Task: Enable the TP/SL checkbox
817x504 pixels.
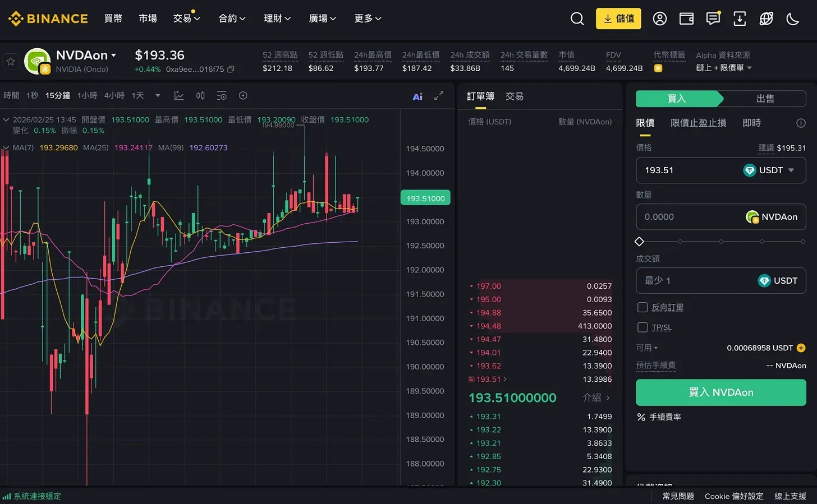Action: tap(643, 327)
